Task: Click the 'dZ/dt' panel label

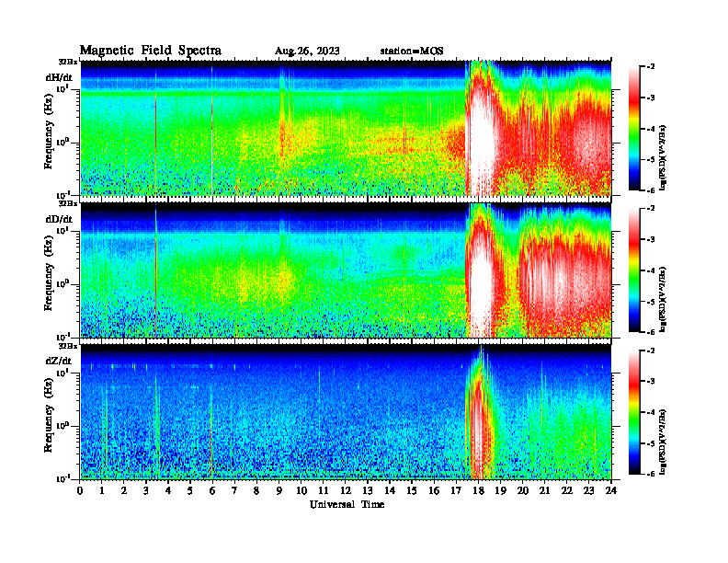Action: tap(59, 361)
